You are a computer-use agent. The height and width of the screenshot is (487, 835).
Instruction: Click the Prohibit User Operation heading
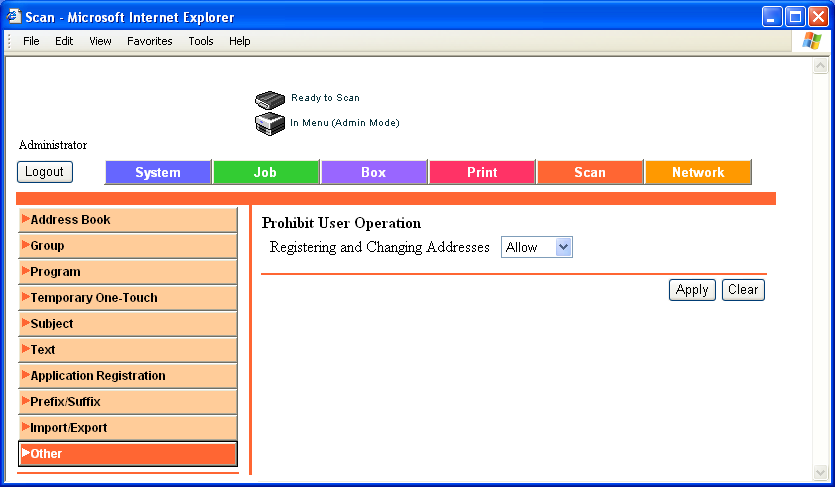341,223
